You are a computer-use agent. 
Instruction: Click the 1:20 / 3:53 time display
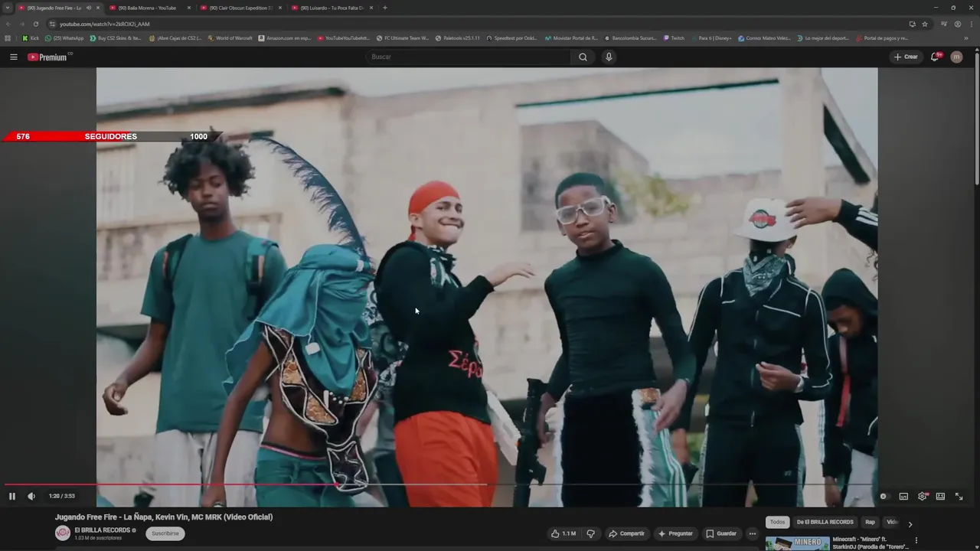(62, 496)
